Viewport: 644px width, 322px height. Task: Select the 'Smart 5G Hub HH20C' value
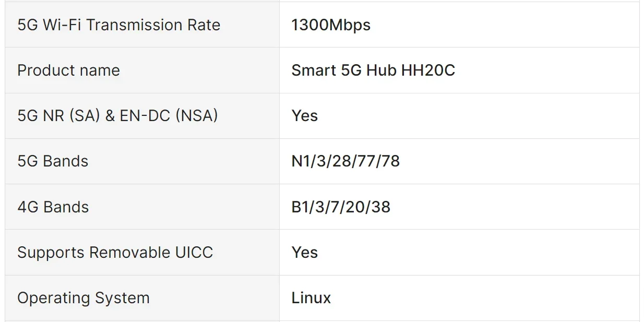(x=373, y=70)
